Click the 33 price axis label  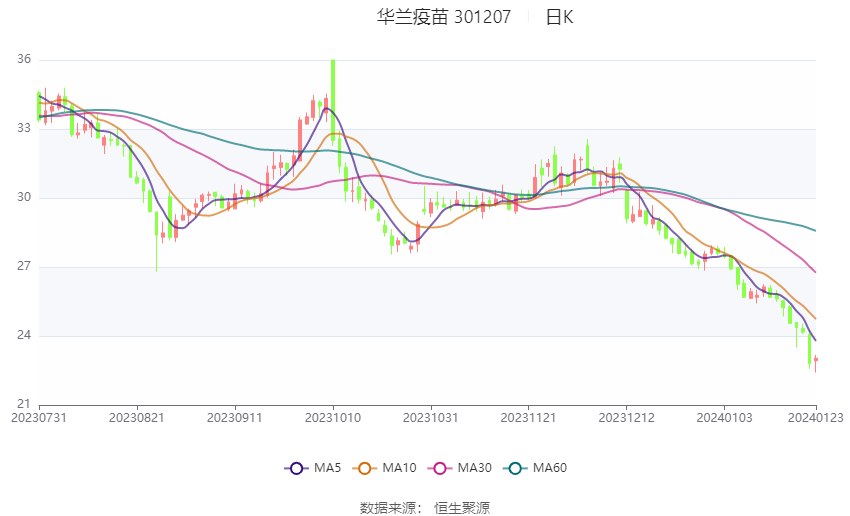pyautogui.click(x=24, y=128)
